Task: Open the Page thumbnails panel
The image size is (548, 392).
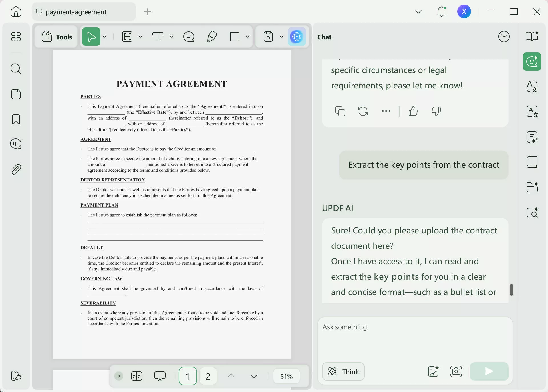Action: coord(16,94)
